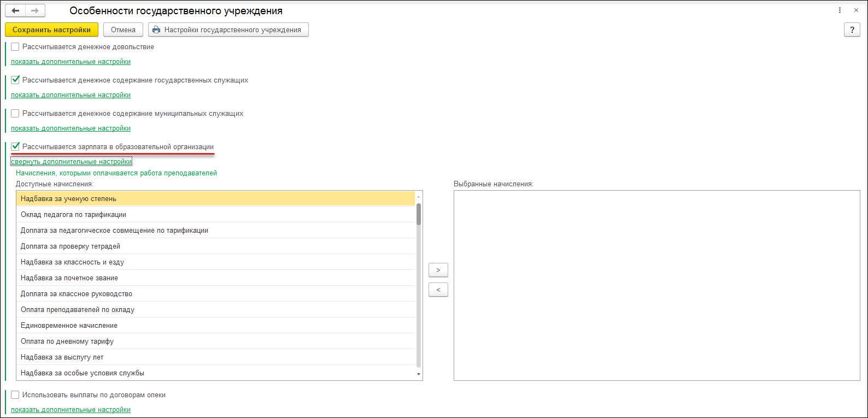
Task: Select Доплата за классное руководство row
Action: coord(216,294)
